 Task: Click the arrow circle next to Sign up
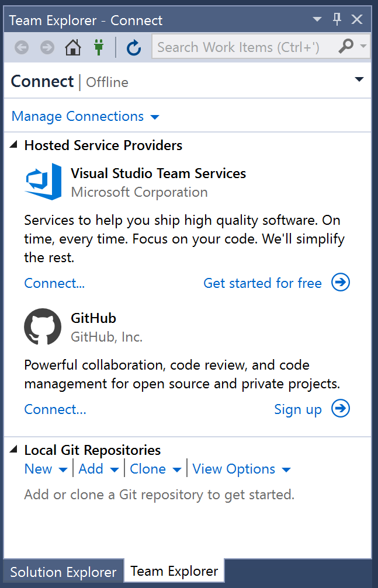pos(341,408)
